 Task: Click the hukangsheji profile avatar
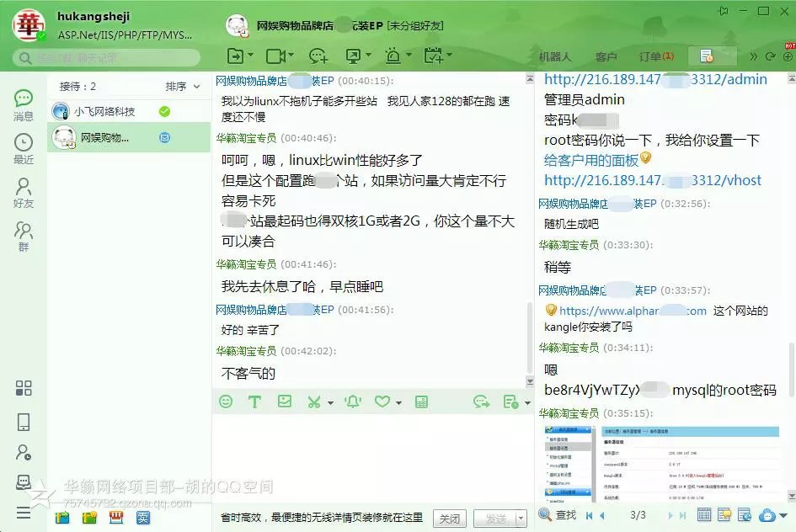[29, 25]
